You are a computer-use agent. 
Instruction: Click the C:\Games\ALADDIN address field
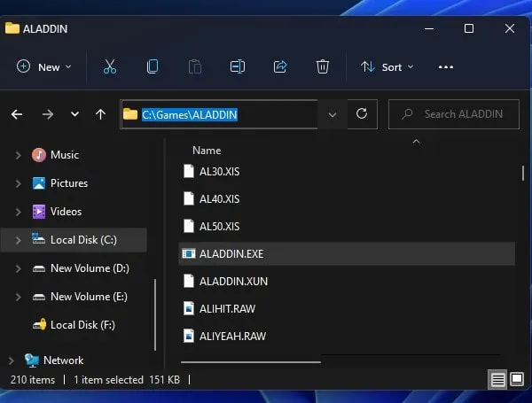click(x=219, y=114)
